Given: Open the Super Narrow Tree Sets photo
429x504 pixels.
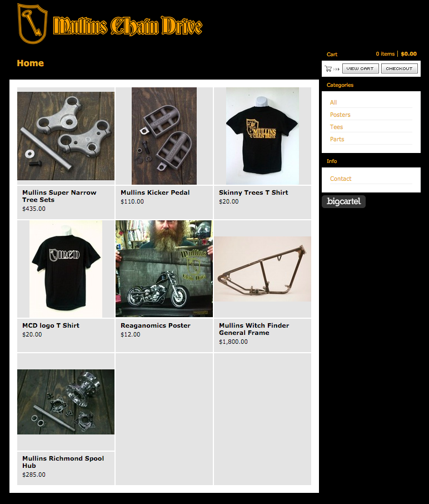Looking at the screenshot, I should (66, 136).
